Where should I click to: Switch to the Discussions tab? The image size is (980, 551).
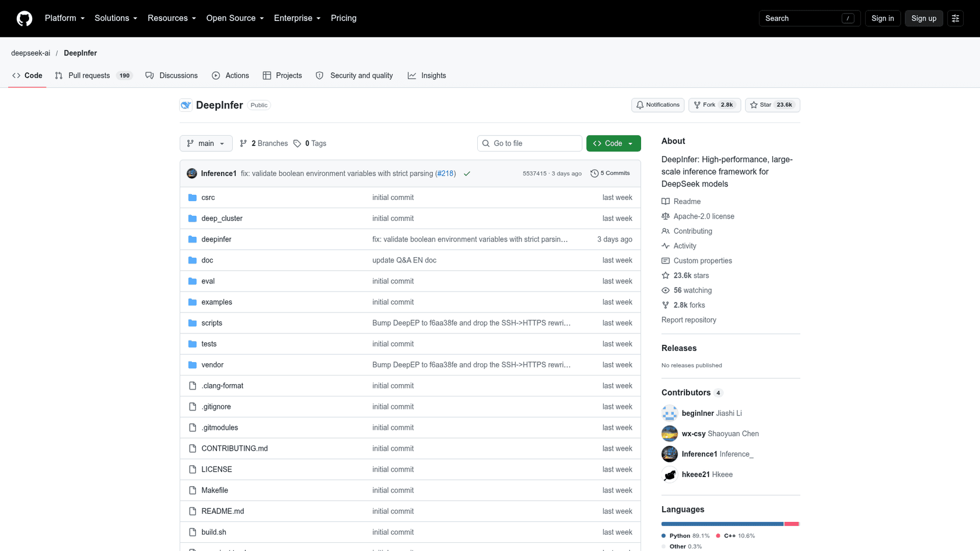[x=171, y=76]
